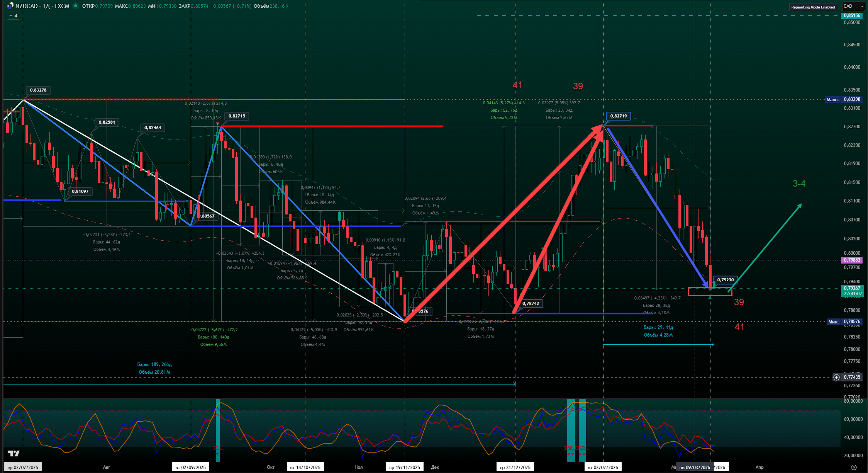The height and width of the screenshot is (473, 868).
Task: Click the 0,83278 high price callout
Action: pyautogui.click(x=38, y=90)
